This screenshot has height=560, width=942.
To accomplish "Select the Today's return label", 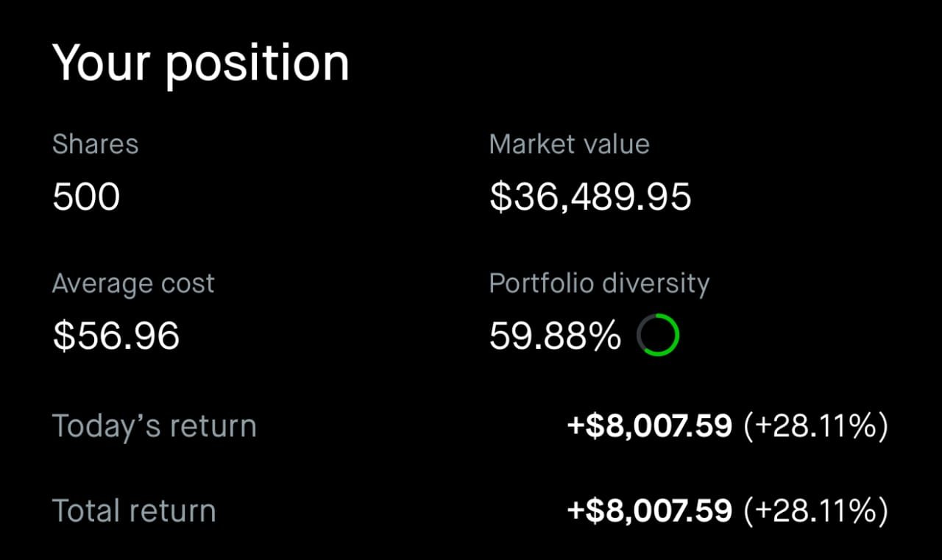I will click(155, 427).
